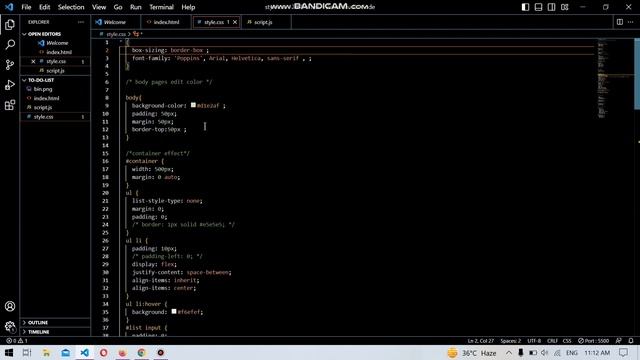Open the Go menu
This screenshot has width=640, height=360.
click(118, 7)
